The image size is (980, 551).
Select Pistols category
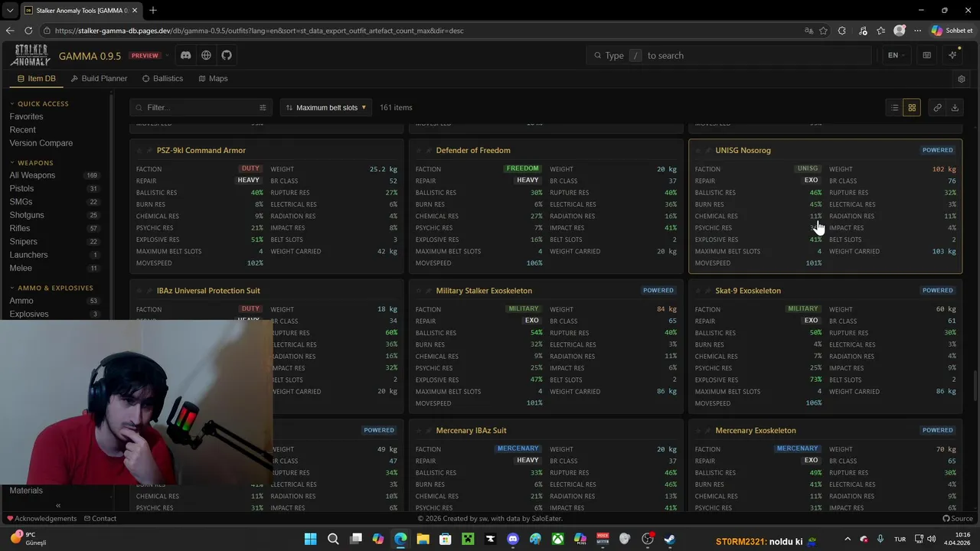click(x=54, y=188)
